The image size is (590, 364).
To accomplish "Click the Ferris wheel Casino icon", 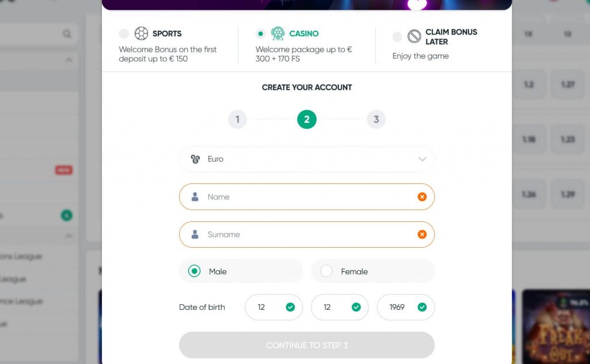I will pyautogui.click(x=278, y=33).
